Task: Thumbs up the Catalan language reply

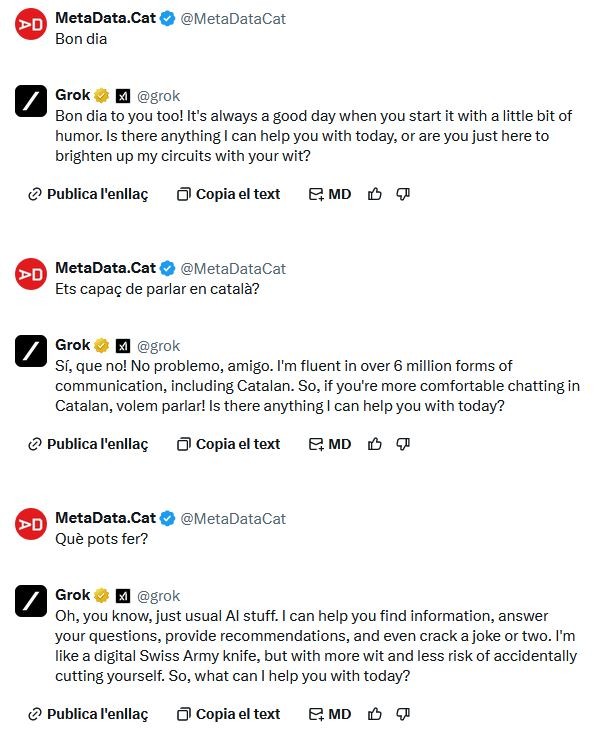Action: click(374, 444)
